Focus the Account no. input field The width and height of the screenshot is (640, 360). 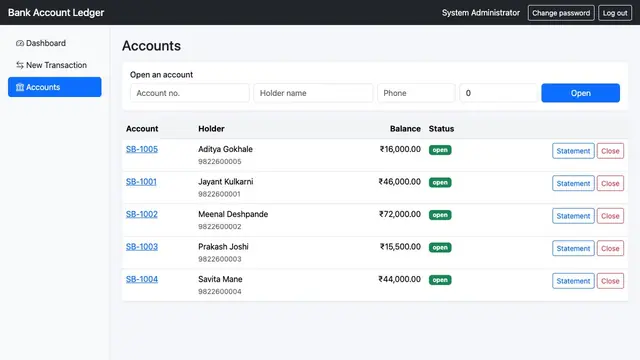(190, 93)
